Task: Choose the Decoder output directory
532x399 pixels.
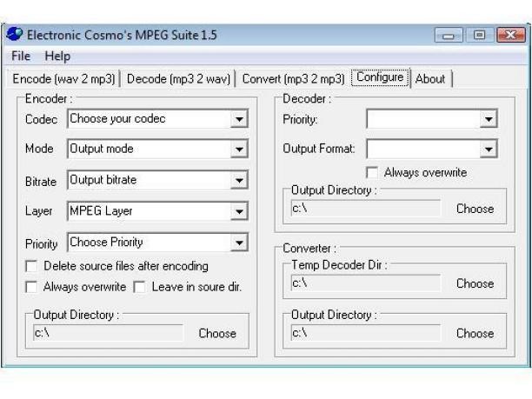Action: tap(475, 209)
